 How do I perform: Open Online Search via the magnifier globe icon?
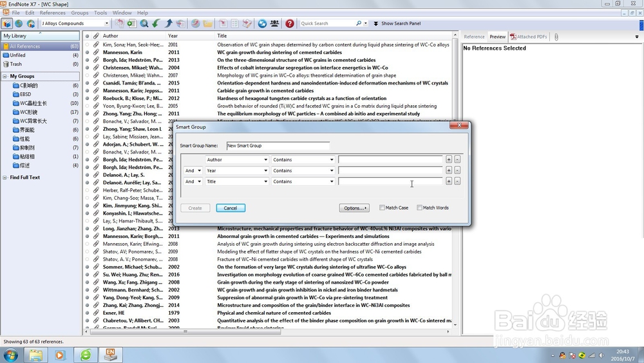pos(144,23)
